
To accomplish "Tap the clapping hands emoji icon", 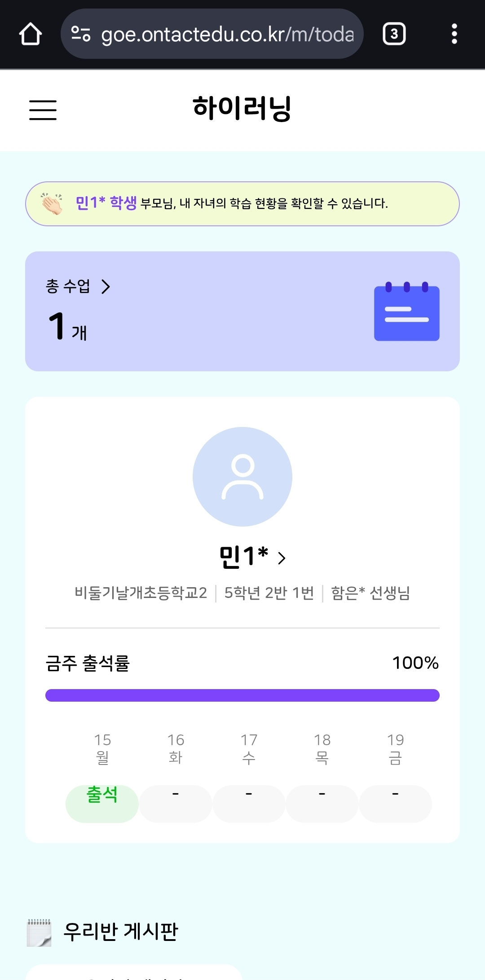I will 52,204.
